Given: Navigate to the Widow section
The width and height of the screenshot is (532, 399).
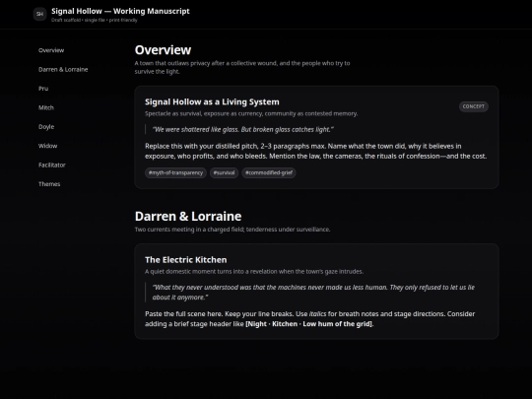Looking at the screenshot, I should click(x=48, y=146).
